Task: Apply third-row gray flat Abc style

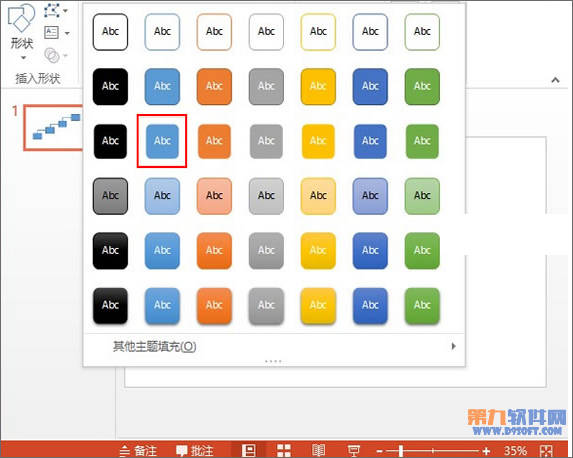Action: click(266, 141)
